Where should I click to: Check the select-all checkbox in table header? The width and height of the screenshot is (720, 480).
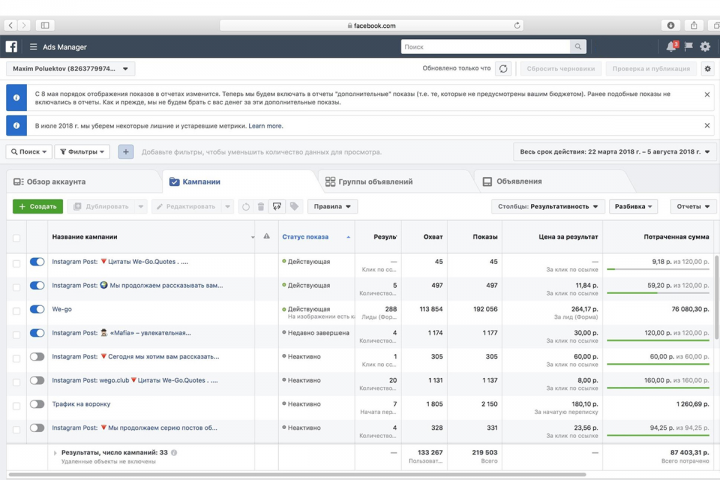pyautogui.click(x=17, y=238)
